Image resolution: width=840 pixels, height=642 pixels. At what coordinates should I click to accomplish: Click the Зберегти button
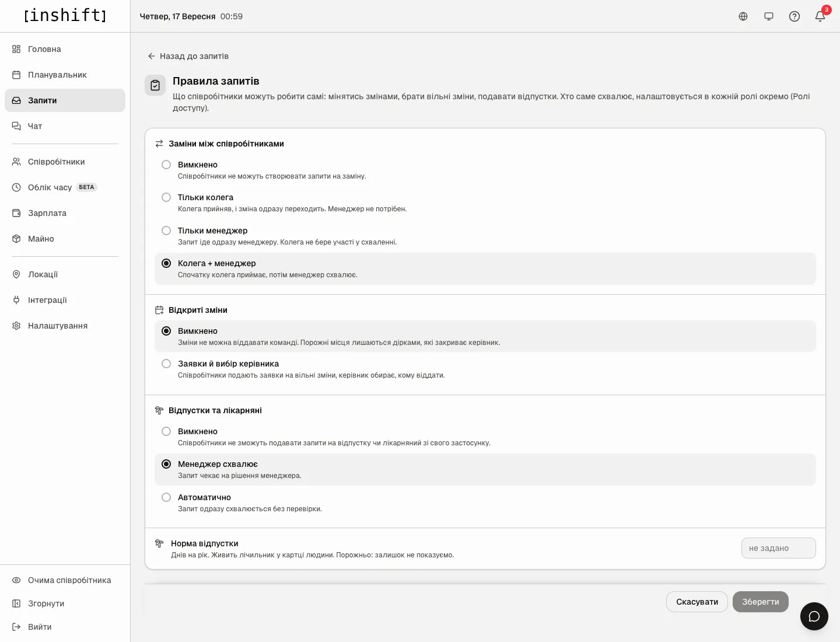point(761,602)
